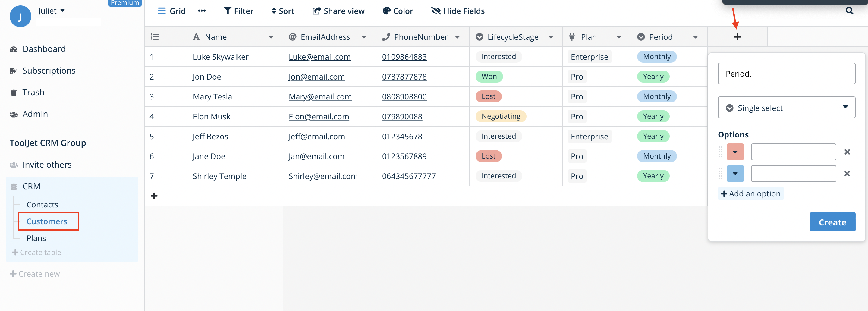Open the Filter options
This screenshot has width=868, height=311.
[x=238, y=11]
